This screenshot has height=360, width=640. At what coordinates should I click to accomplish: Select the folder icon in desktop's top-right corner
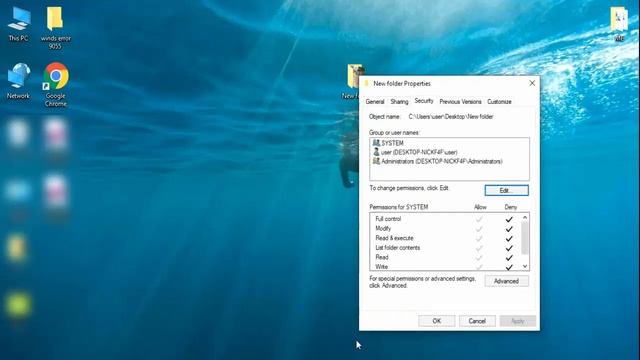619,19
